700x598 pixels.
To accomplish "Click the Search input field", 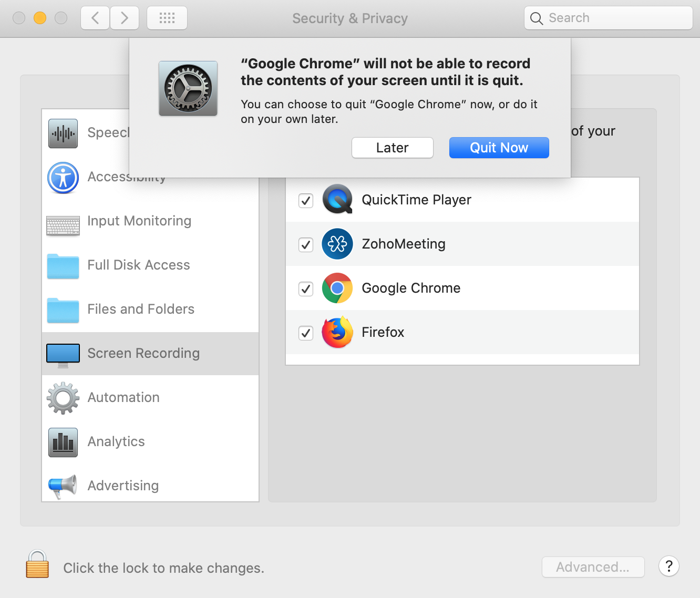I will point(609,18).
